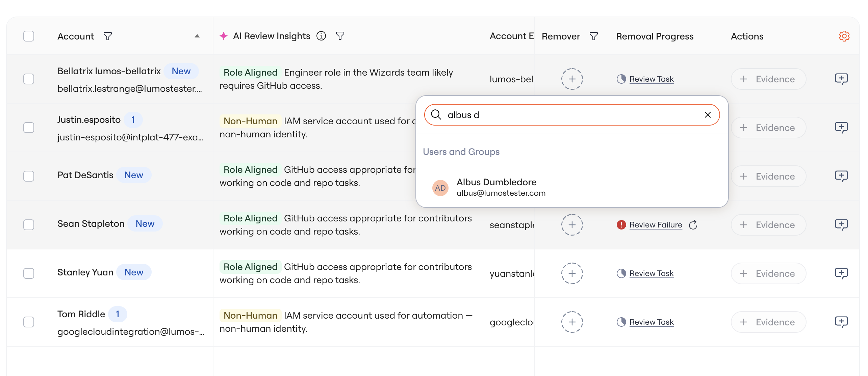Click the AI Review Insights info icon
868x376 pixels.
pyautogui.click(x=321, y=36)
